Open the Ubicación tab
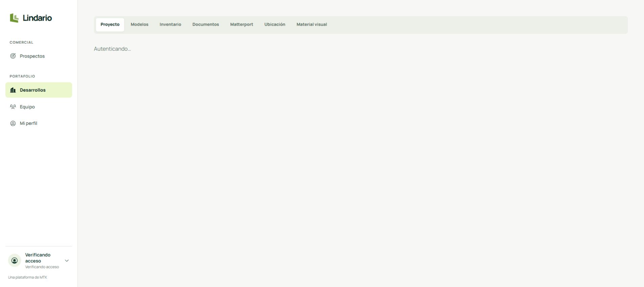Screen dimensions: 644x287 click(x=275, y=25)
